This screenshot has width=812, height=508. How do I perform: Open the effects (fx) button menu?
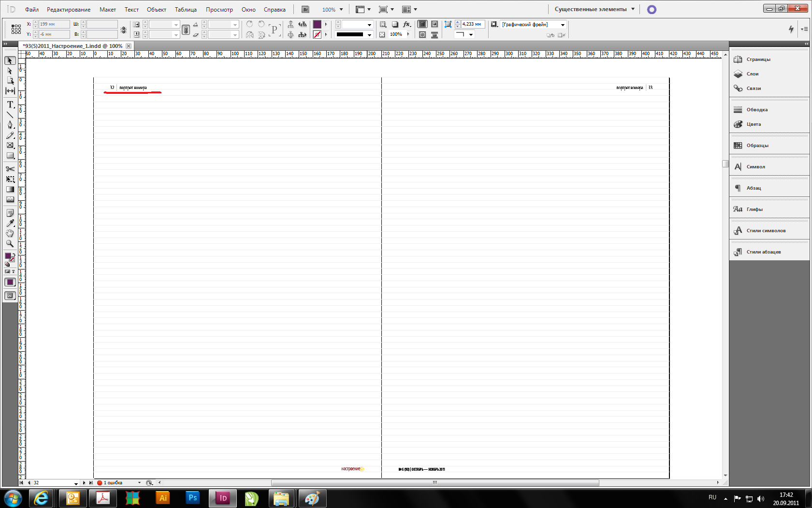click(x=407, y=24)
